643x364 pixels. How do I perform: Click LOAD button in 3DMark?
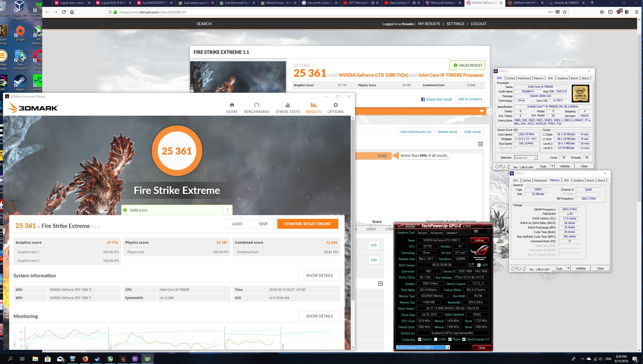pyautogui.click(x=237, y=224)
